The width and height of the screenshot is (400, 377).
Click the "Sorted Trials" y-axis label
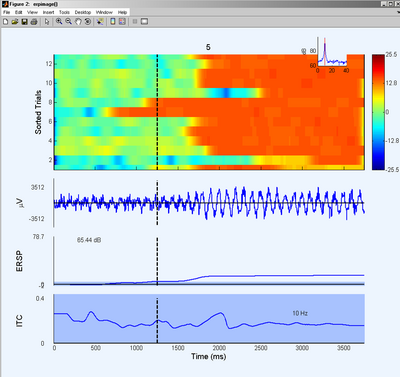coord(38,112)
